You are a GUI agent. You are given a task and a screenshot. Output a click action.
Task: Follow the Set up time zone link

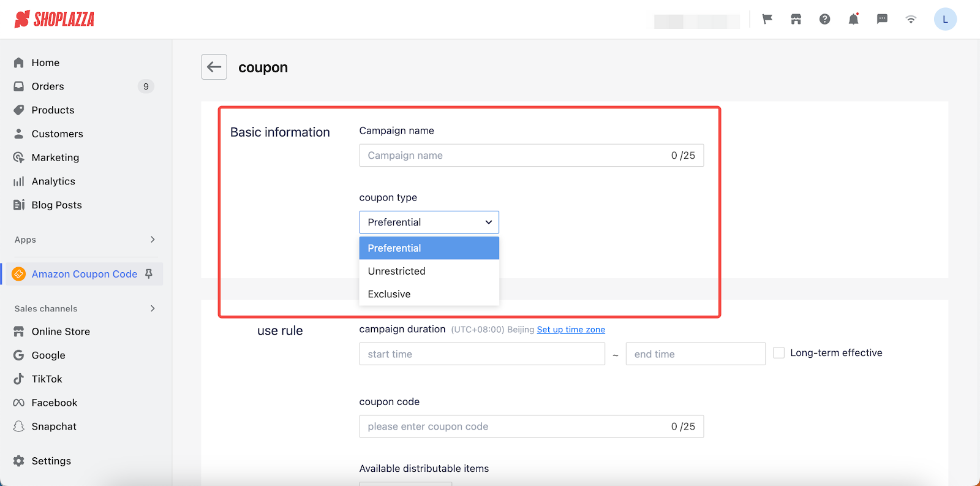[570, 330]
